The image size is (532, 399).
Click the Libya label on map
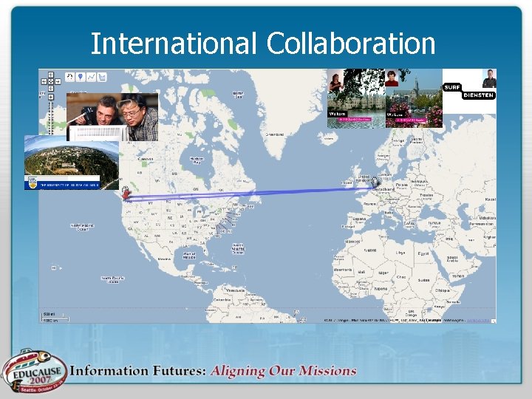pyautogui.click(x=400, y=253)
